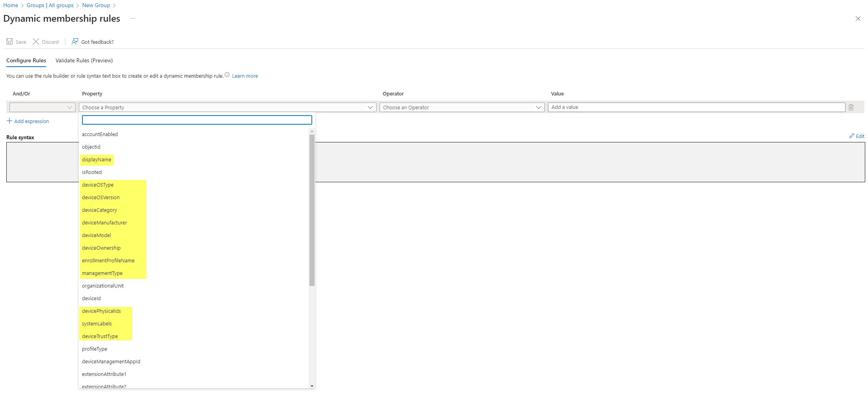Focus the property search box

[197, 120]
